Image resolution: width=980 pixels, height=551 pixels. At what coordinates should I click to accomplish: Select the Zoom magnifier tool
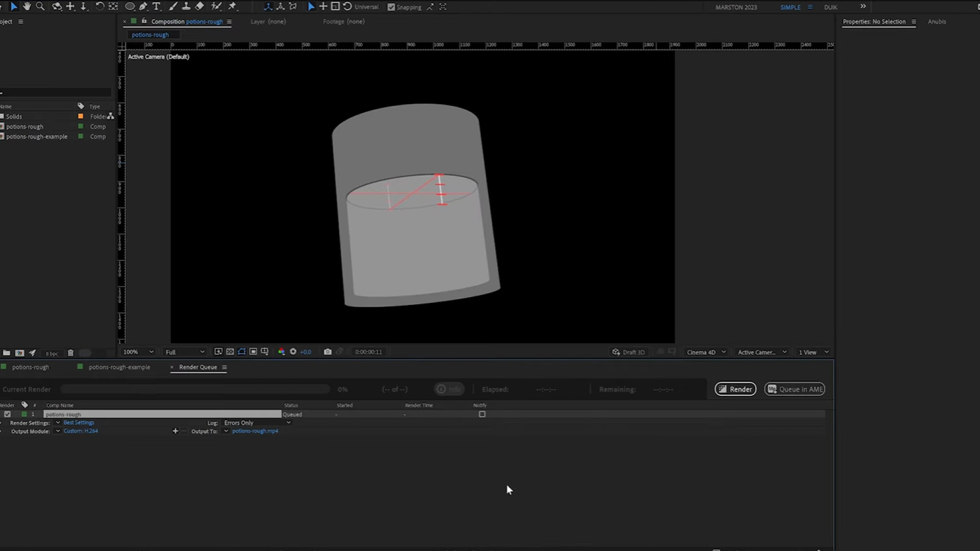point(40,7)
